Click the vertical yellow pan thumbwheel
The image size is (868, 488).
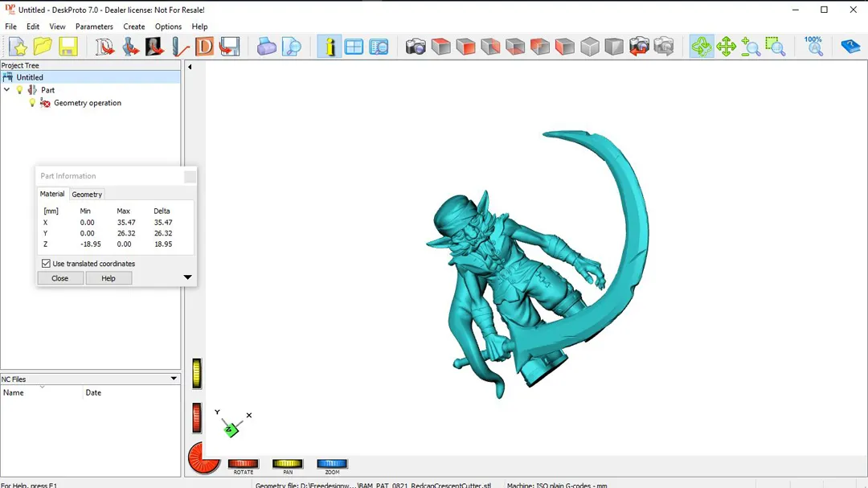pyautogui.click(x=197, y=373)
